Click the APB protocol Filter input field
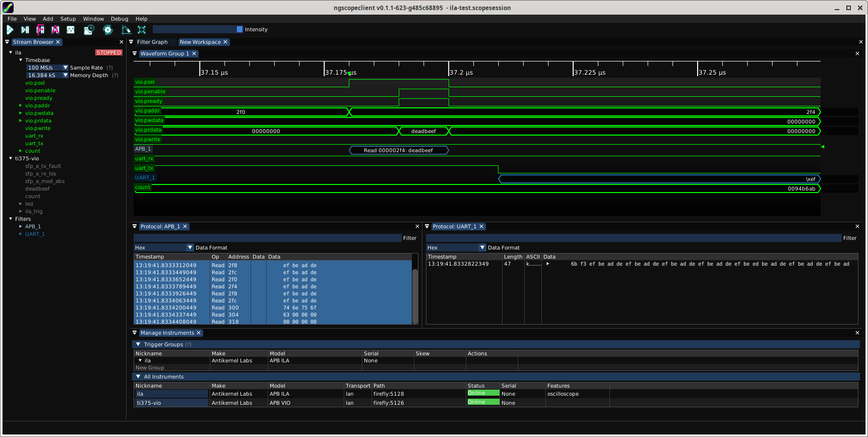The width and height of the screenshot is (868, 437). [267, 238]
